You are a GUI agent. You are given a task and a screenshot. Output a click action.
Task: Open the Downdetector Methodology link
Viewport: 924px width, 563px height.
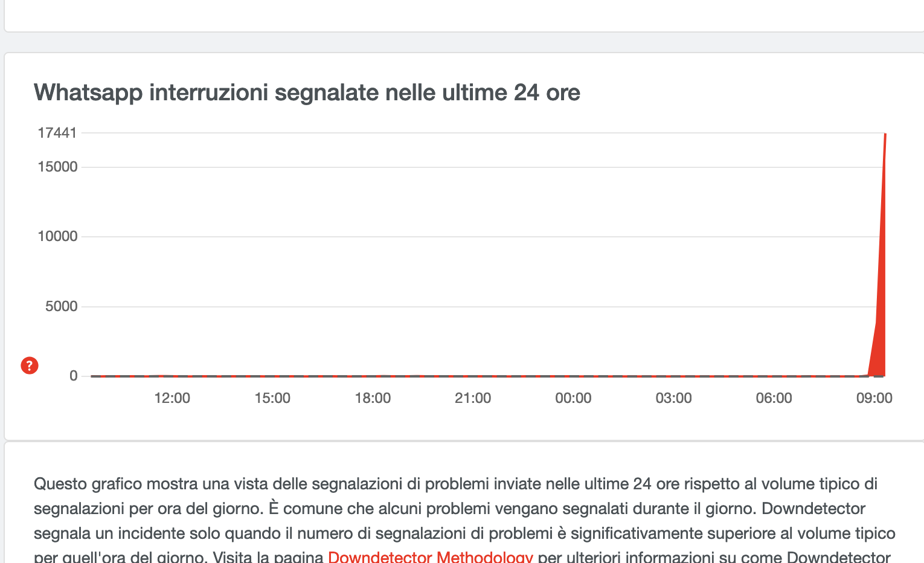(x=430, y=556)
